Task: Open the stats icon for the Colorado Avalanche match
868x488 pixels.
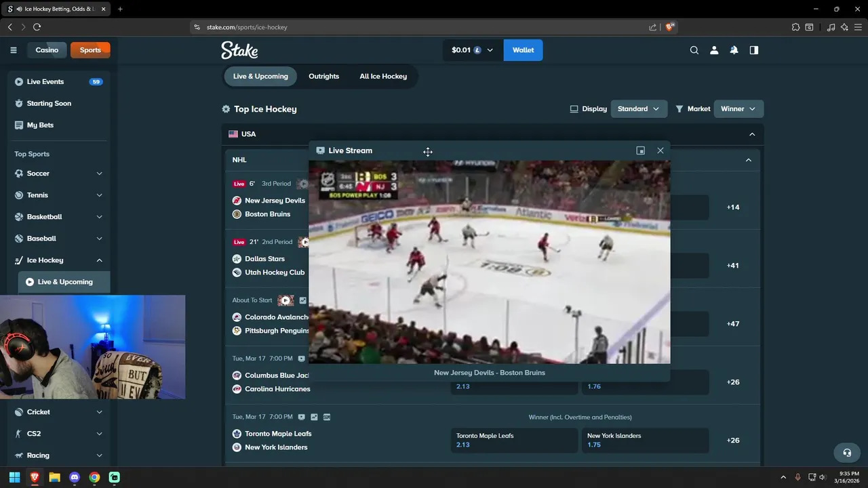Action: coord(303,300)
